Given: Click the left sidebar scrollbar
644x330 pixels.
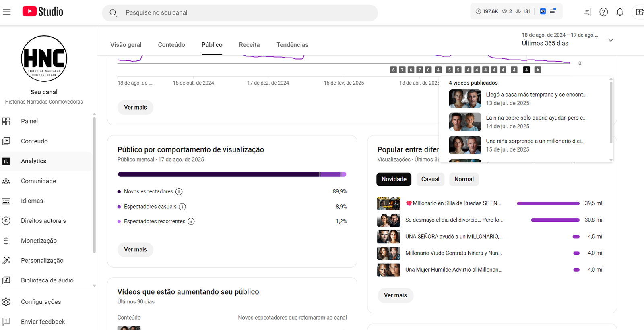Looking at the screenshot, I should point(94,185).
